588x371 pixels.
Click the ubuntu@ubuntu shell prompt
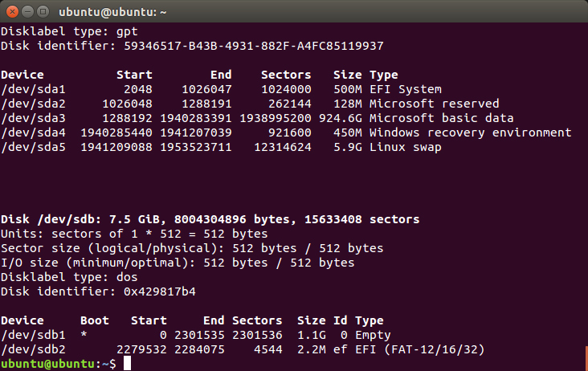pos(59,364)
